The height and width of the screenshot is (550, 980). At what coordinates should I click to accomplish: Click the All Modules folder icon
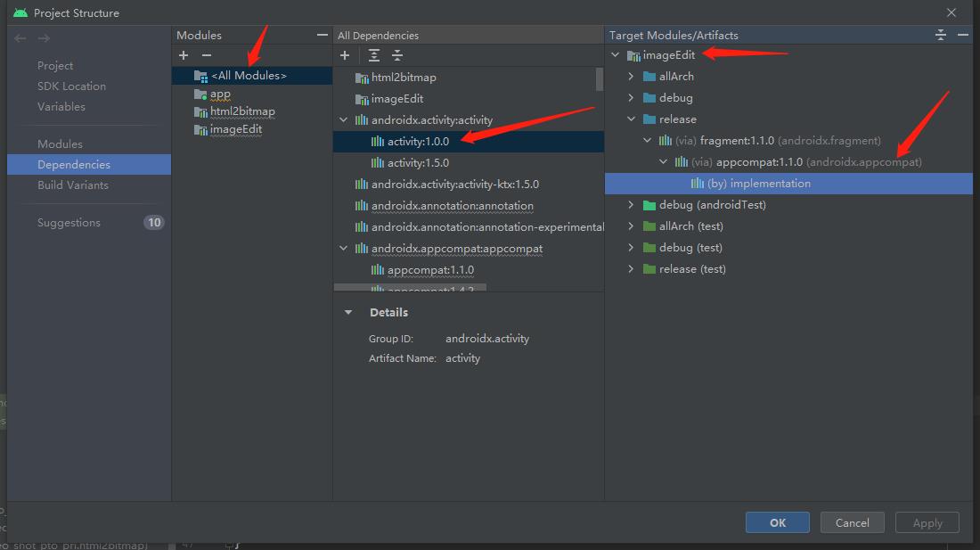[x=200, y=77]
